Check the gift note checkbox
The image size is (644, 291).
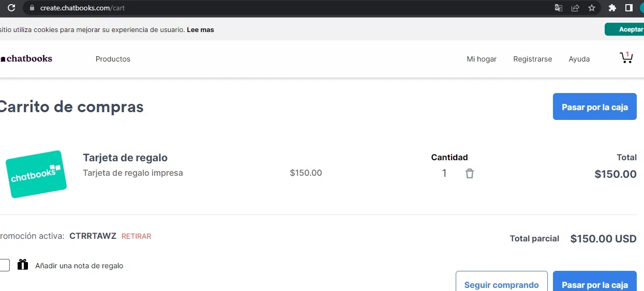[4, 265]
